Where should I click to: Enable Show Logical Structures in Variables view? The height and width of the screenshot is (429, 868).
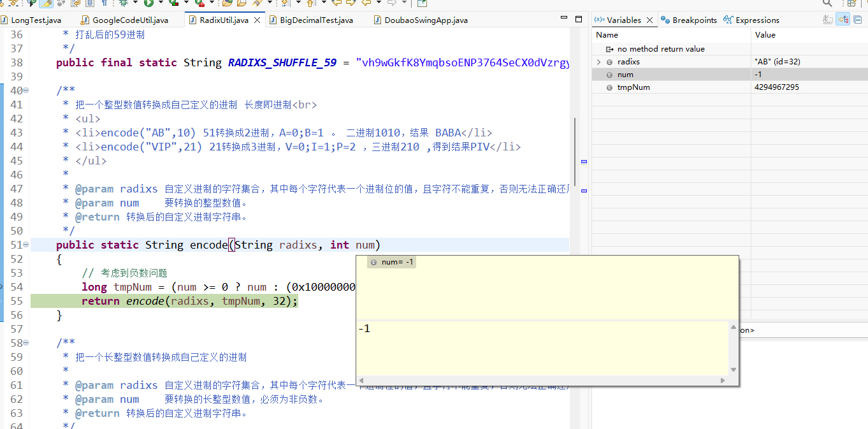843,19
